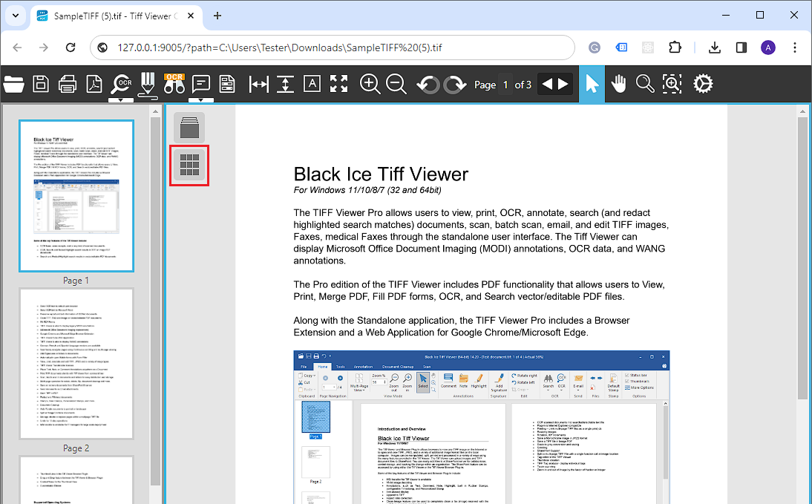This screenshot has width=812, height=504.
Task: Print the TIFF document
Action: tap(68, 84)
